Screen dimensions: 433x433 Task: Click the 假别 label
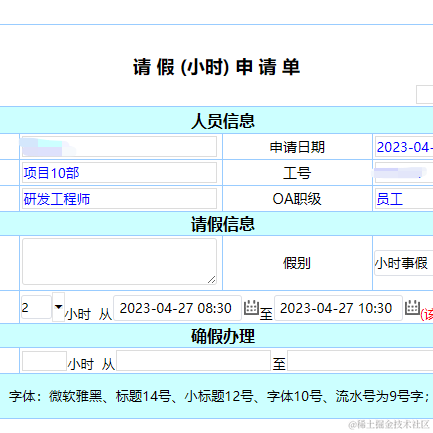297,263
